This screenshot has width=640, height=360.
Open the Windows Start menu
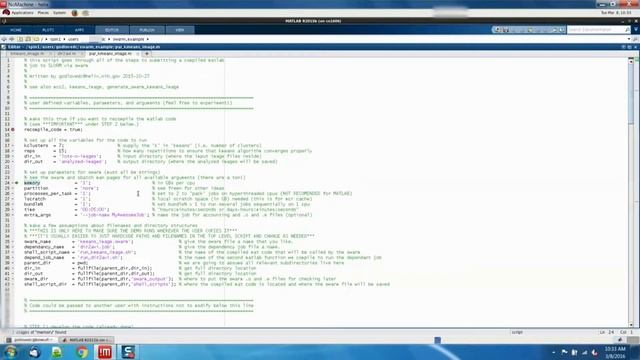tap(11, 352)
